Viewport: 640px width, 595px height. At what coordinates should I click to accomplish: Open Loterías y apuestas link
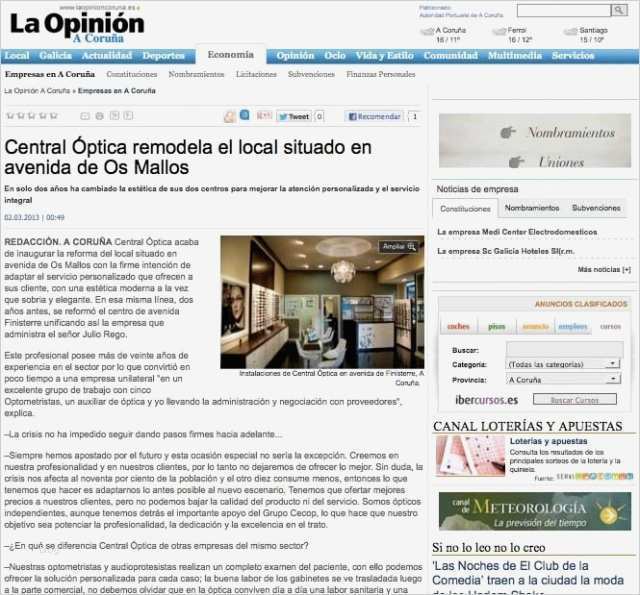(548, 441)
